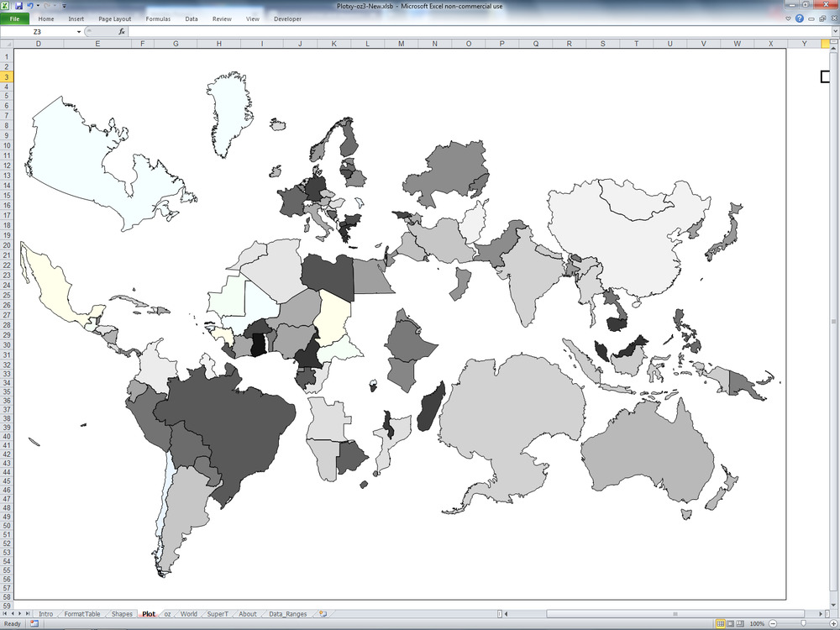Click the zoom slider in status bar

[805, 623]
